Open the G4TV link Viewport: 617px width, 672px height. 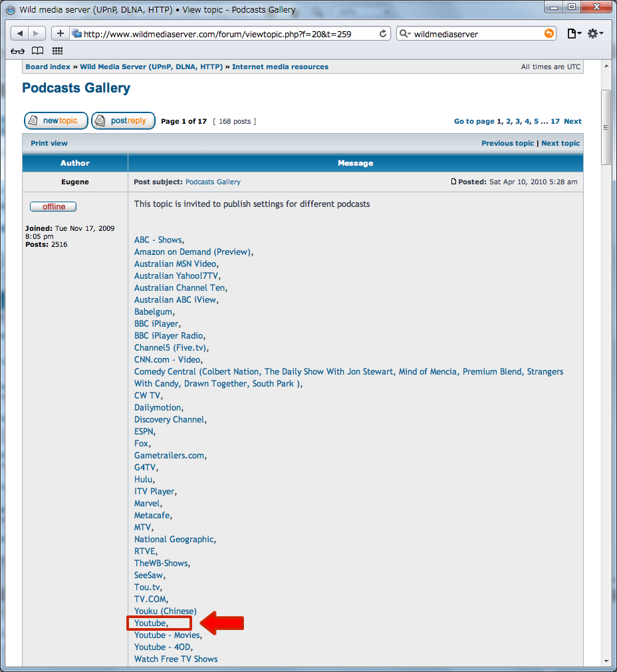tap(145, 468)
